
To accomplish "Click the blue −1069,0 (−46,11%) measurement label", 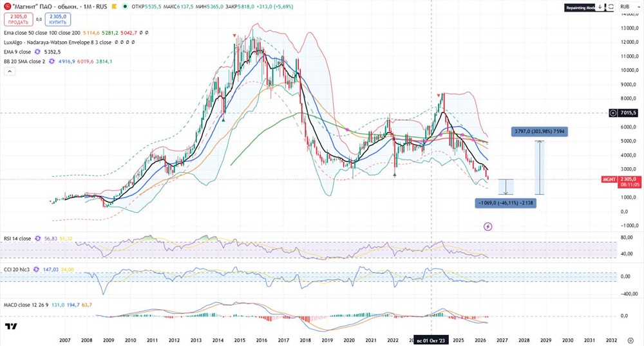I will pyautogui.click(x=506, y=203).
